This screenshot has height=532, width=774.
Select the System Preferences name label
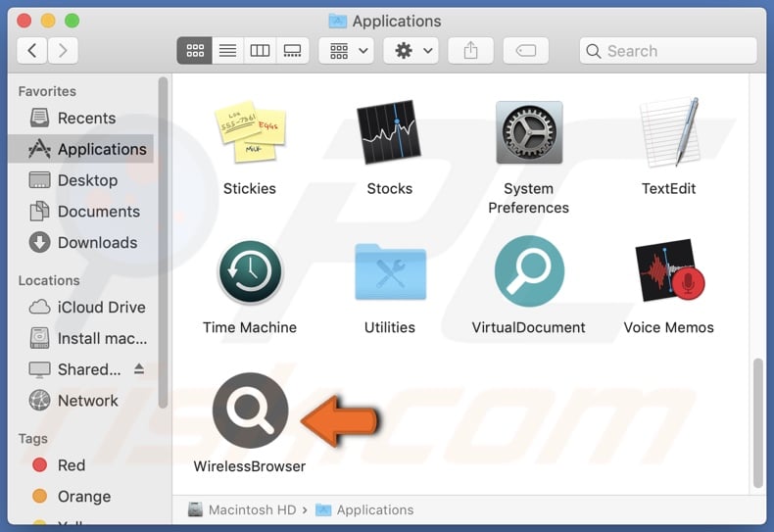point(529,198)
